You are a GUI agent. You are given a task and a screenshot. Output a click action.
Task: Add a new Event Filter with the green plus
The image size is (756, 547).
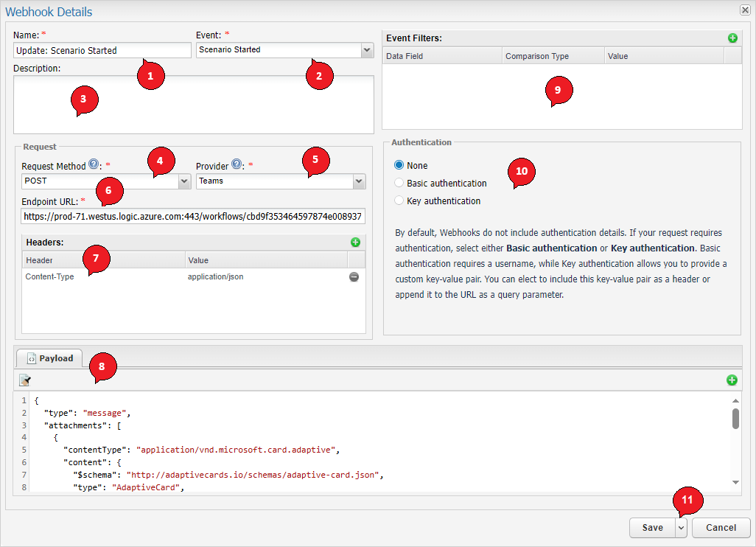point(732,38)
